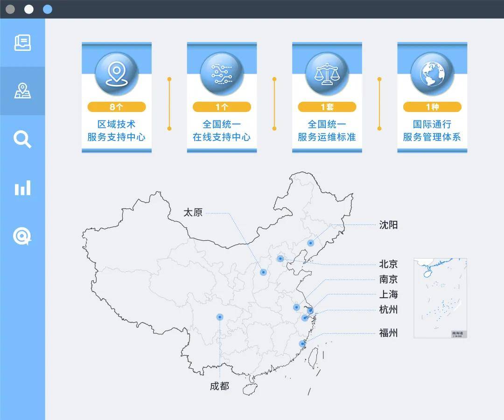Screen dimensions: 504x420
Task: Open the 国际通行 服务管理体系 card text
Action: coord(432,131)
